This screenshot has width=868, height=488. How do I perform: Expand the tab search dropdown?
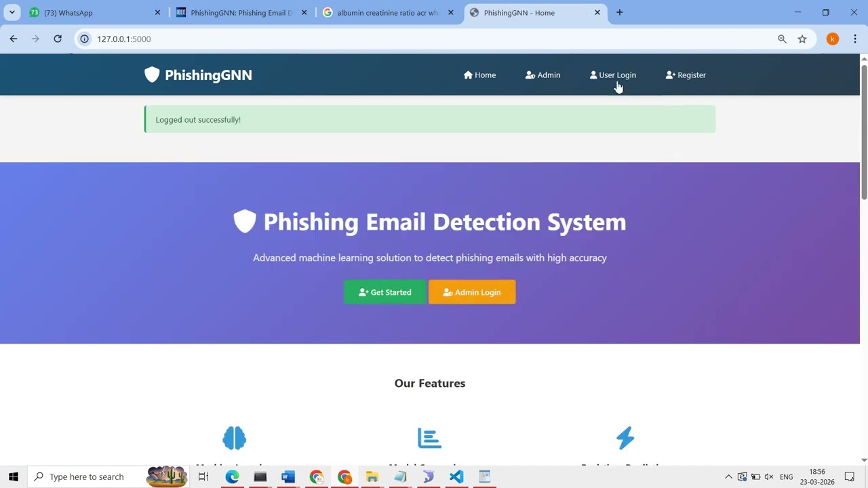(12, 12)
